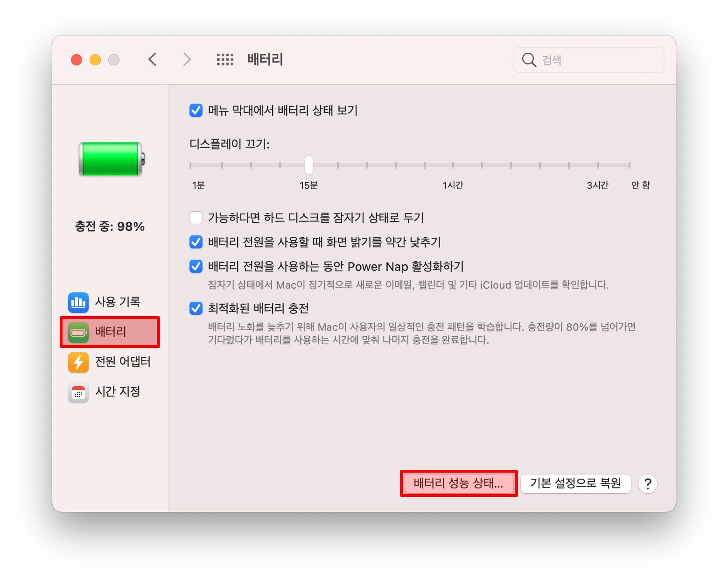Go back with the left chevron
This screenshot has height=581, width=728.
[x=152, y=59]
